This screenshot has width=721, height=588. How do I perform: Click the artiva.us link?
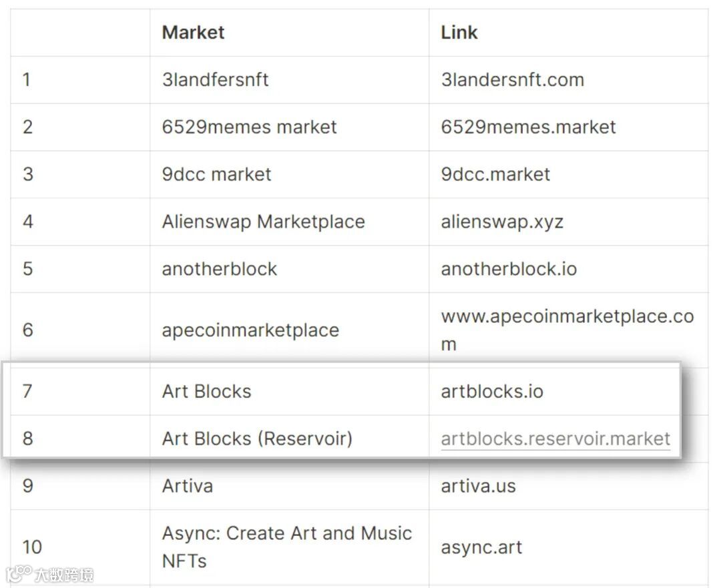[478, 486]
